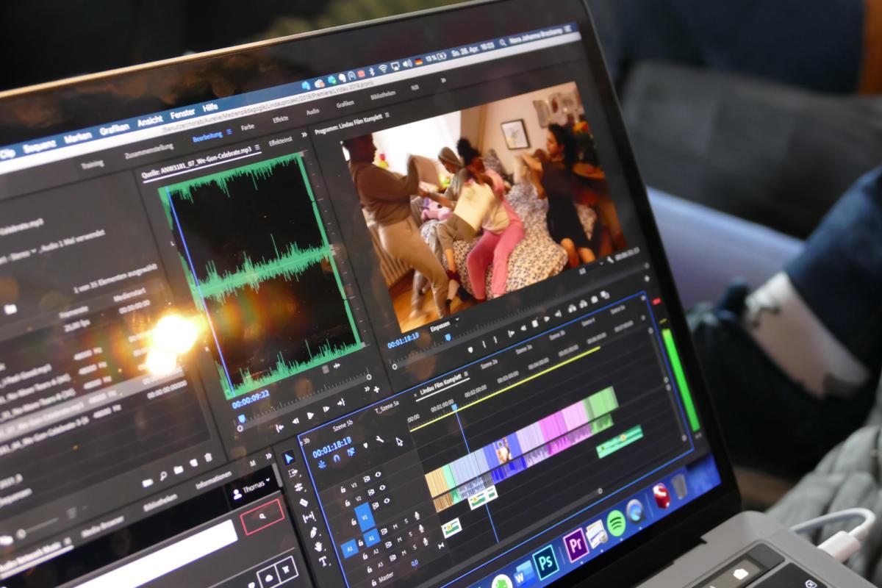Select the Razor tool

(304, 502)
